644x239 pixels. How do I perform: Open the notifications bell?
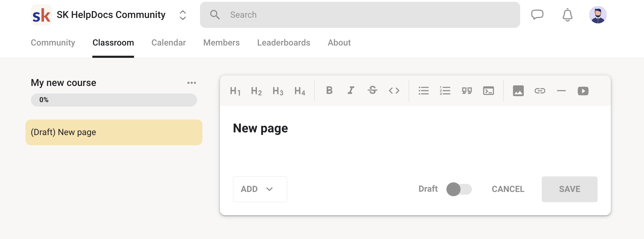pyautogui.click(x=567, y=15)
